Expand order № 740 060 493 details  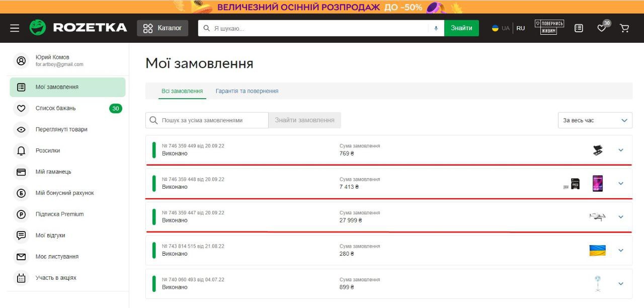click(x=620, y=284)
